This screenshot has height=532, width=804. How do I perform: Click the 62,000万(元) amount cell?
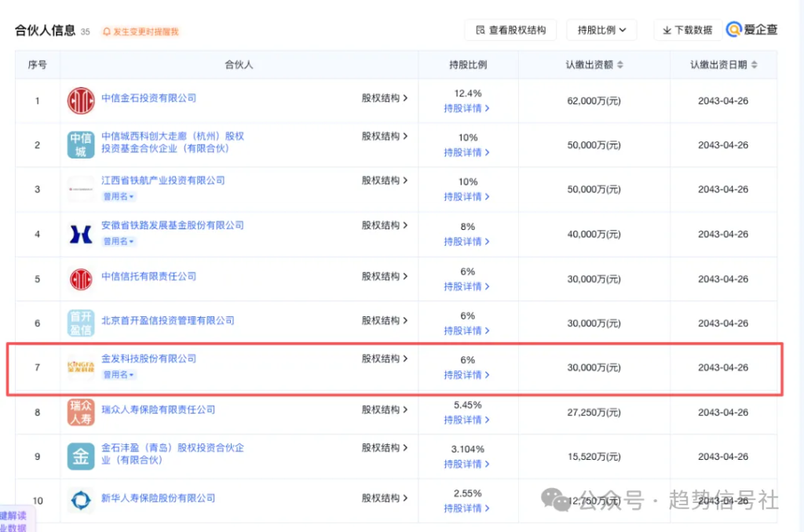point(594,101)
